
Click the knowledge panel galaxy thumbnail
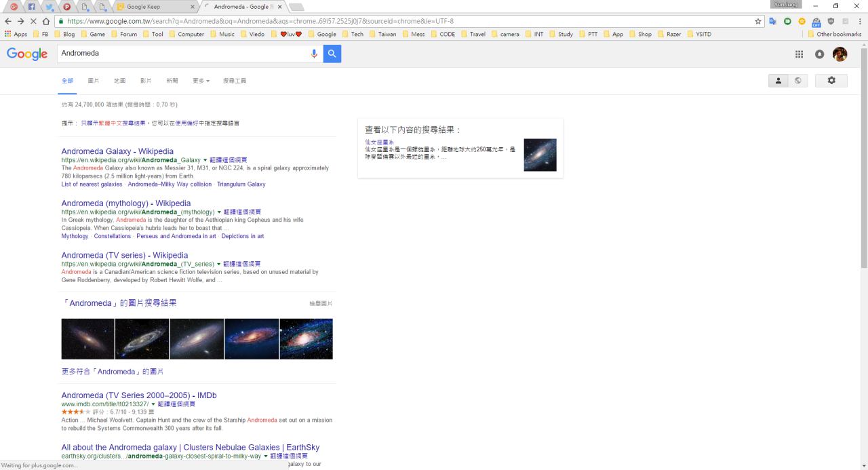coord(540,155)
